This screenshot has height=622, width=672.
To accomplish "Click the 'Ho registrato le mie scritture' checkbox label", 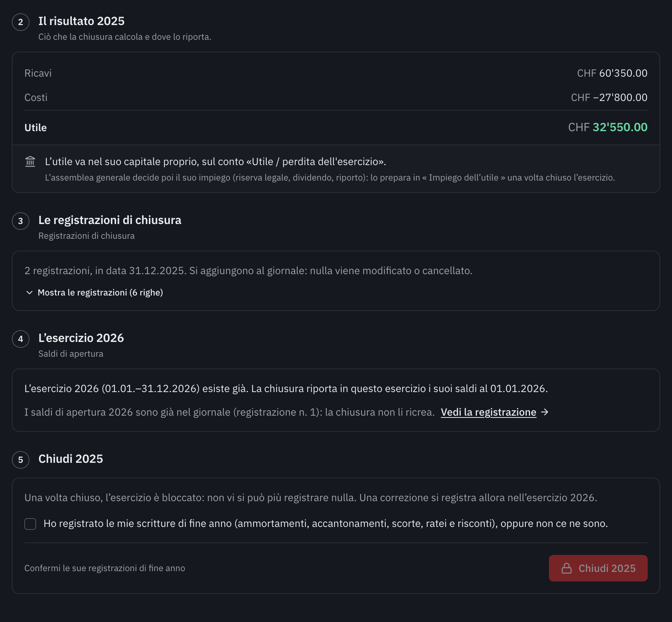I will pos(326,523).
